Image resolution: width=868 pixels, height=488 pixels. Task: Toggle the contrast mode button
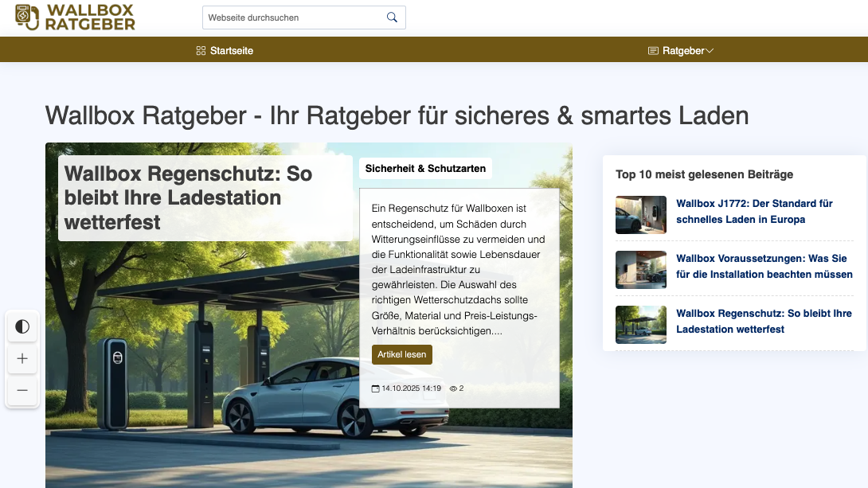22,326
